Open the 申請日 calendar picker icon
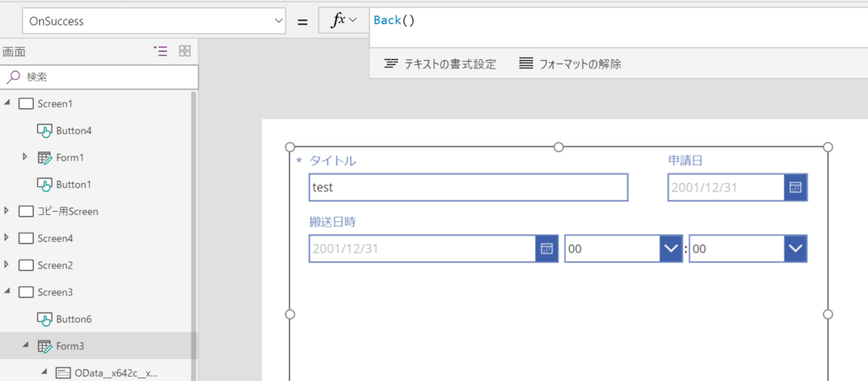Image resolution: width=868 pixels, height=381 pixels. [x=796, y=187]
